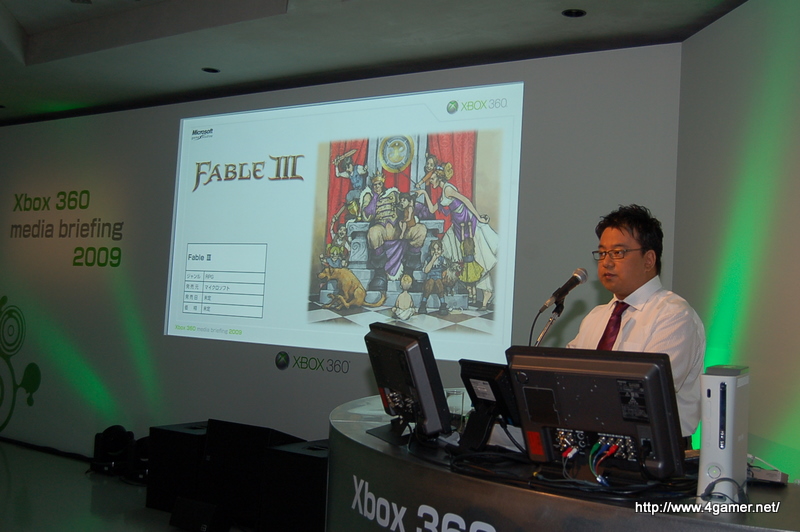Select the '発売日' label cell in the table
800x532 pixels.
click(193, 297)
